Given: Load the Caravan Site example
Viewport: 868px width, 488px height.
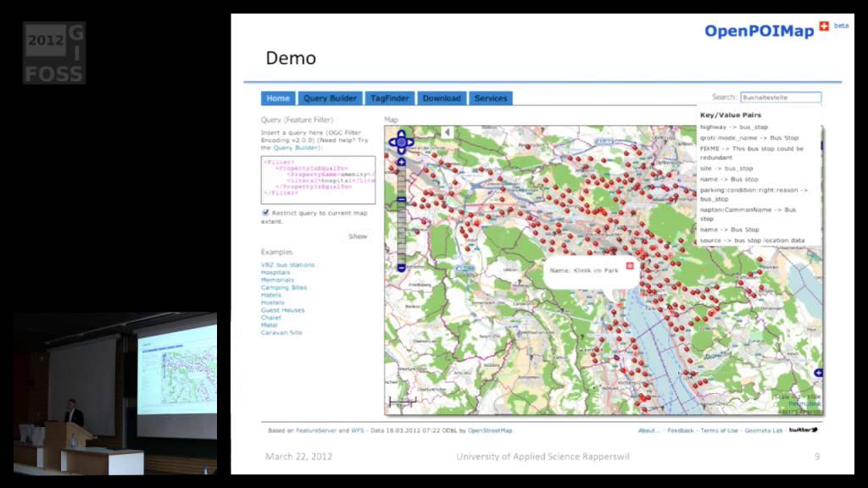Looking at the screenshot, I should point(281,332).
